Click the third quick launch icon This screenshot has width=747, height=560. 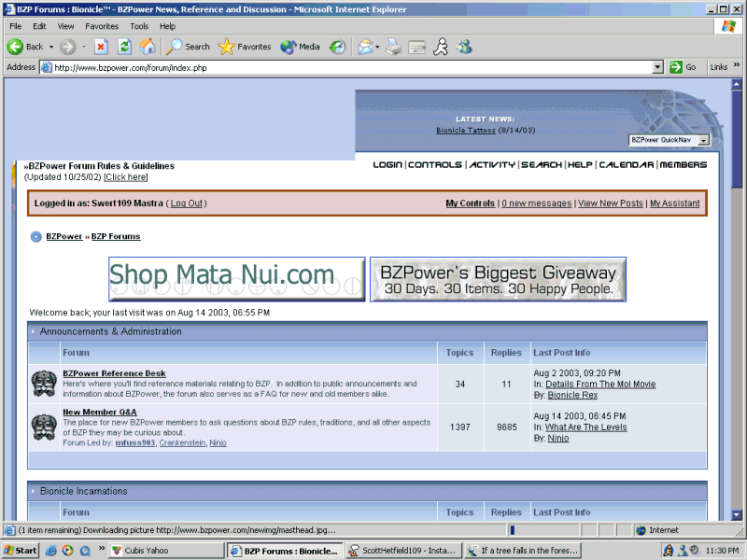(x=85, y=551)
